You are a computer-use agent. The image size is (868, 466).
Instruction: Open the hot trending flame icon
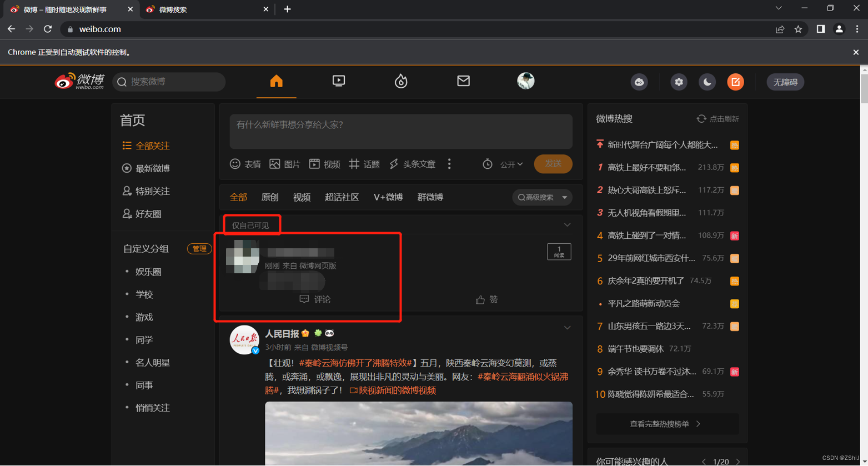pyautogui.click(x=401, y=81)
